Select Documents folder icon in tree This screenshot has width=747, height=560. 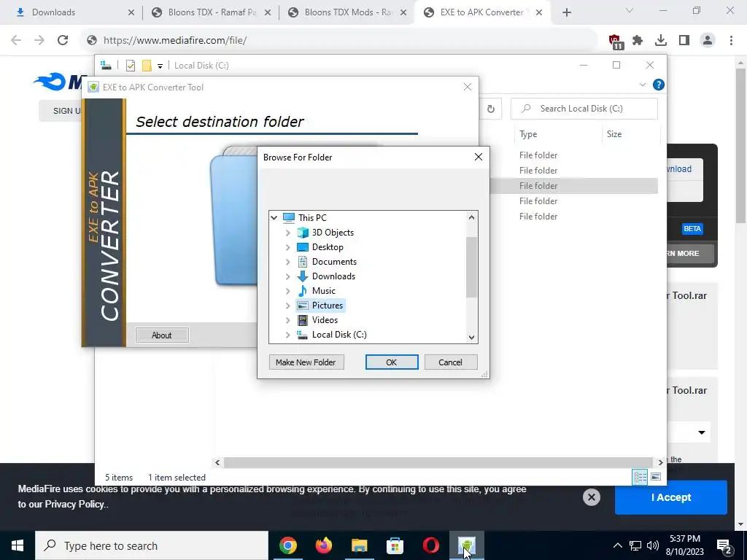pos(303,262)
